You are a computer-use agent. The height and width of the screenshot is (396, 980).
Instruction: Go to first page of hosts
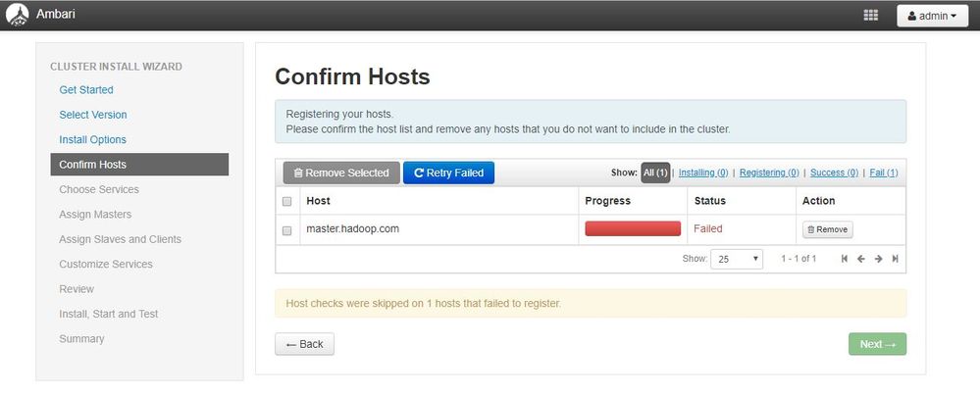coord(845,259)
